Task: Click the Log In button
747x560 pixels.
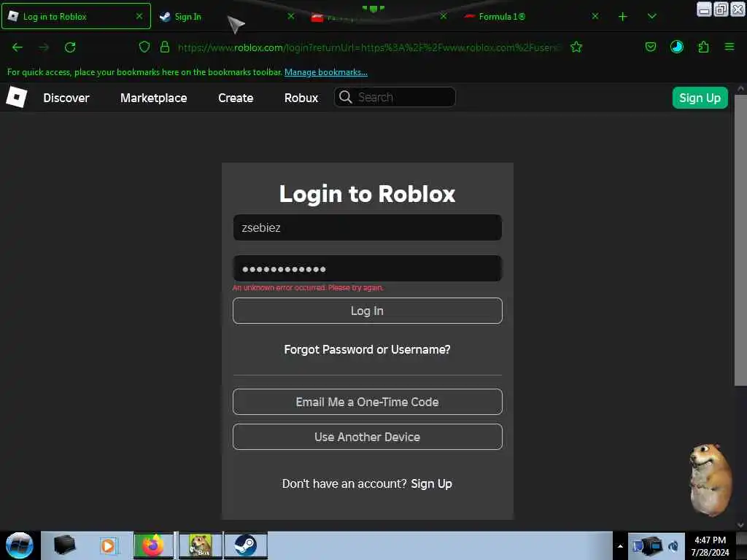Action: 368,311
